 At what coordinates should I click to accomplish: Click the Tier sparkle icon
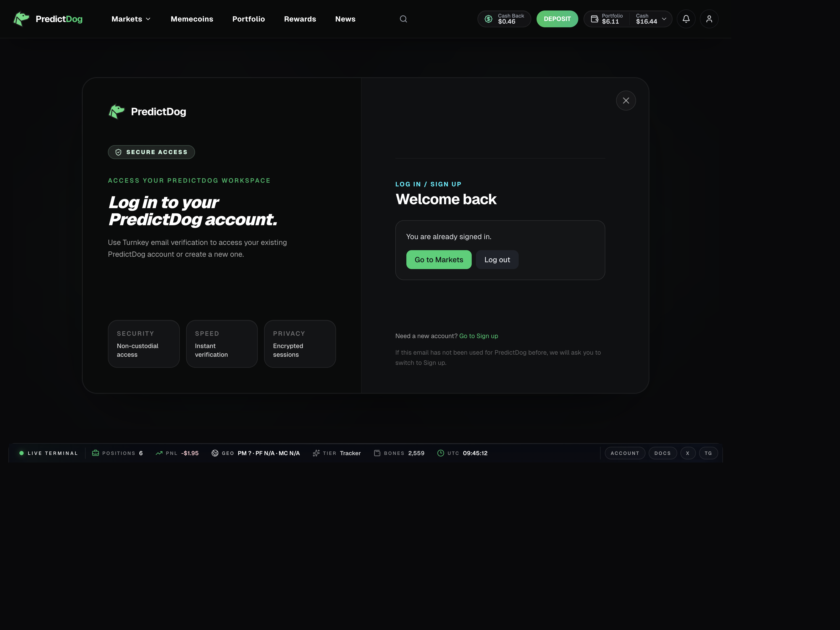click(316, 453)
